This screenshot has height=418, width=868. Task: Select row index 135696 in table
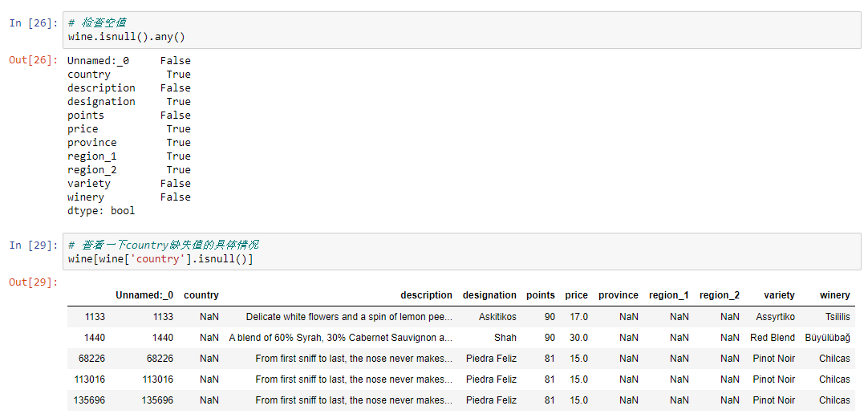coord(89,400)
